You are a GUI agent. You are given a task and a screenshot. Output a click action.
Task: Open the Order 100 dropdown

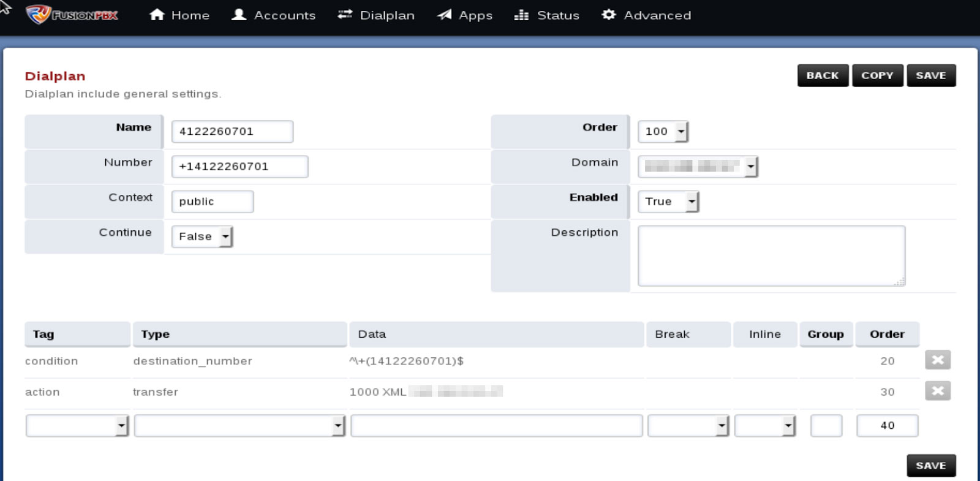663,131
